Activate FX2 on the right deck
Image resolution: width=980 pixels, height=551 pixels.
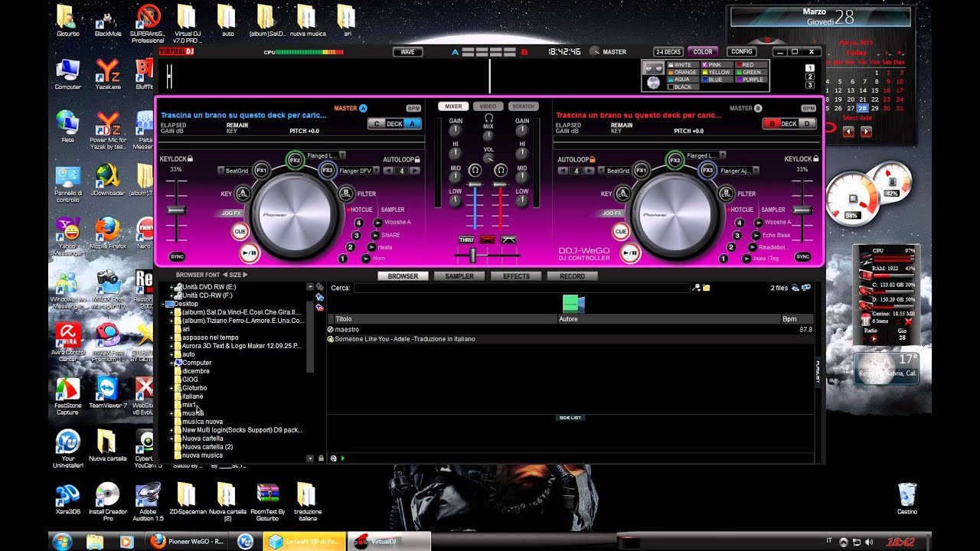click(675, 160)
